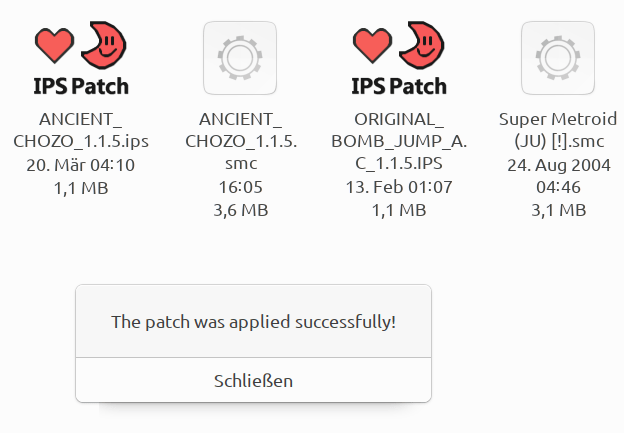Viewport: 624px width, 433px height.
Task: Click the ANCIENT_CHOZO_1.1.5.smc filename text
Action: tap(240, 140)
